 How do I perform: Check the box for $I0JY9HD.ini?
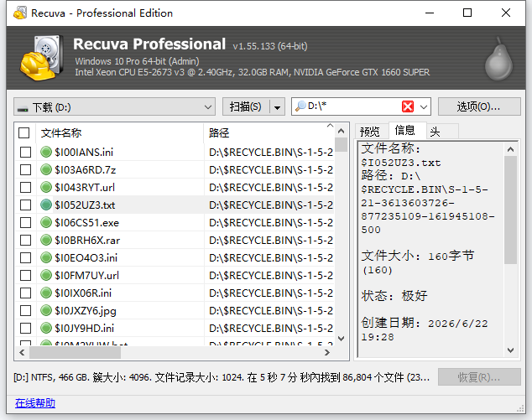coord(25,329)
